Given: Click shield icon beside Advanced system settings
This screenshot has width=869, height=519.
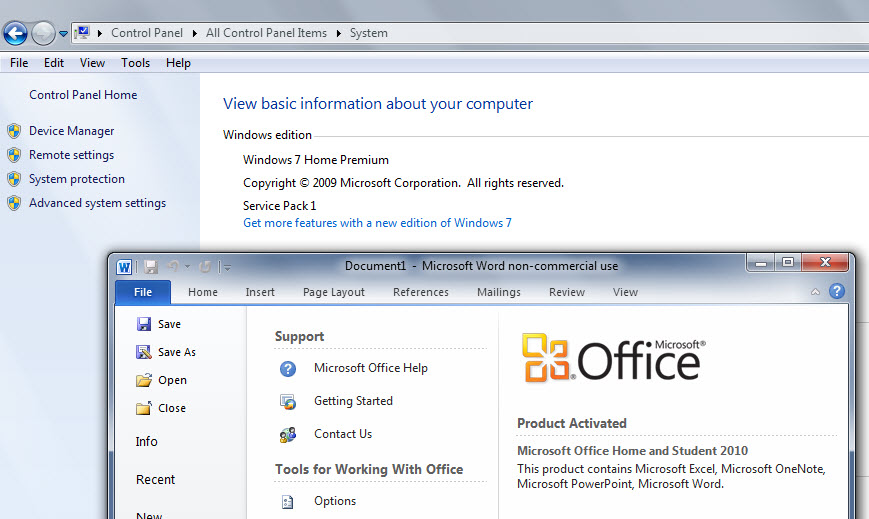Looking at the screenshot, I should point(14,203).
